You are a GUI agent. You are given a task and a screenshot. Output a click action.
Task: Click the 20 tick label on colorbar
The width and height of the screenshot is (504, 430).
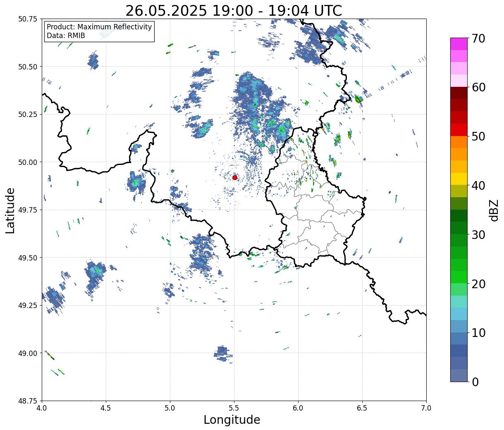pyautogui.click(x=478, y=284)
